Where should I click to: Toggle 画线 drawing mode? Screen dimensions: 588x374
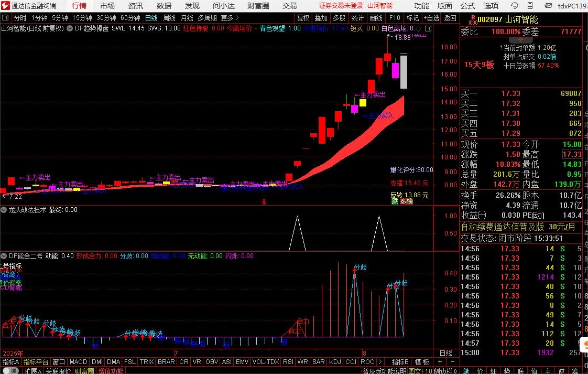[376, 18]
